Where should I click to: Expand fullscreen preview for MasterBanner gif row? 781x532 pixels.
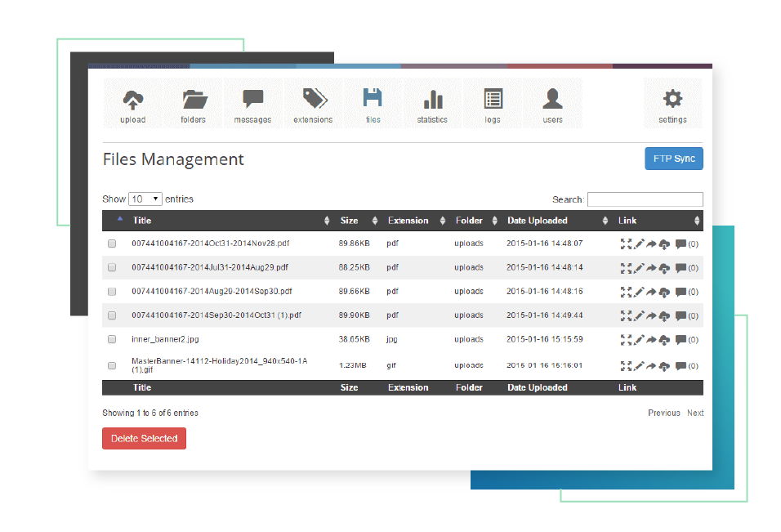click(626, 366)
